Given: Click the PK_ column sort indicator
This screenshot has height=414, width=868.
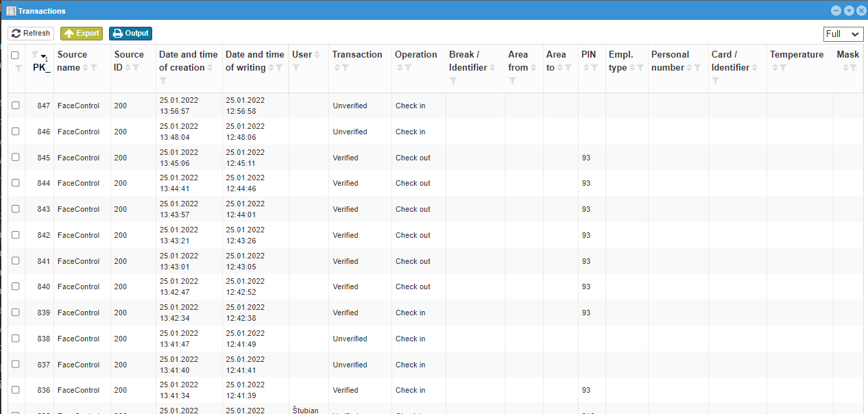Looking at the screenshot, I should pos(44,58).
